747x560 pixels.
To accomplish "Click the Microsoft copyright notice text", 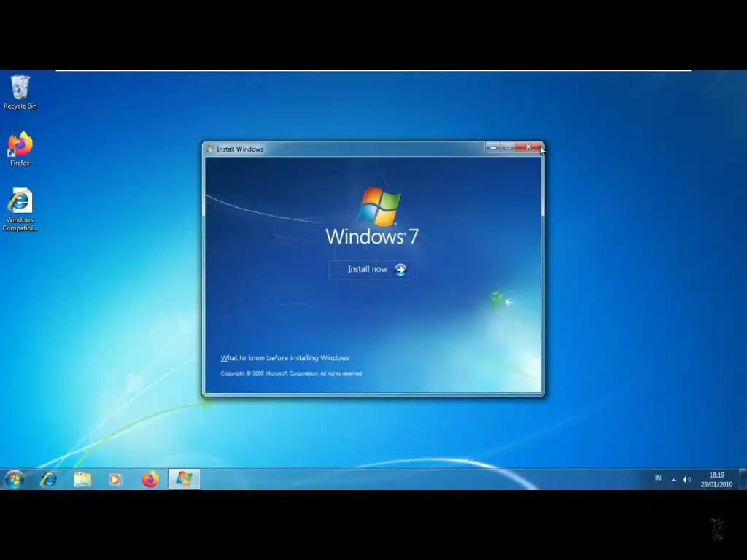I will tap(291, 373).
